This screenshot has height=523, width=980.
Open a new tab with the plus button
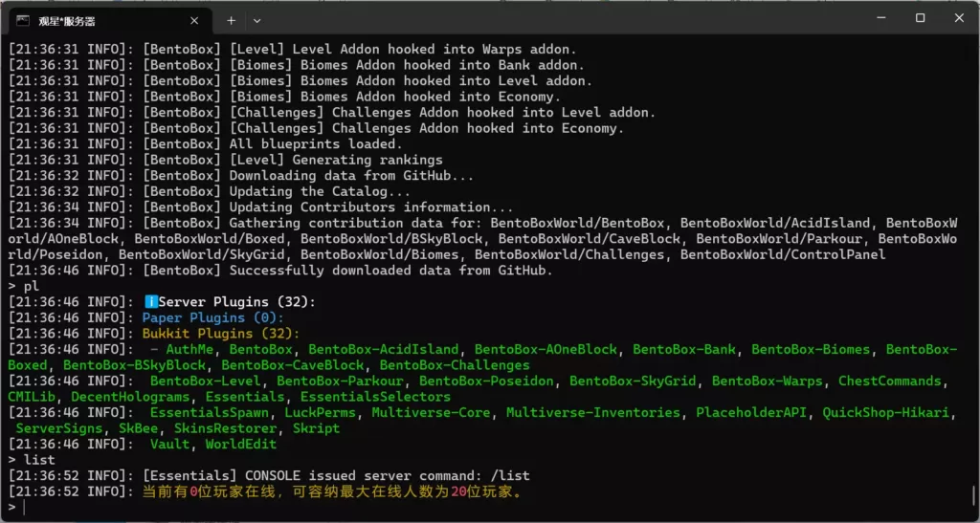pyautogui.click(x=231, y=20)
